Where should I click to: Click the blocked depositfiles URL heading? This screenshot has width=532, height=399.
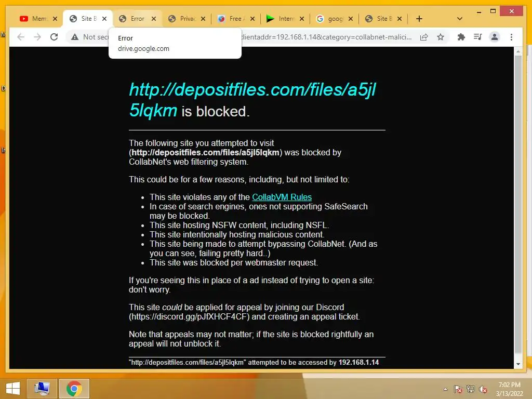[x=252, y=100]
